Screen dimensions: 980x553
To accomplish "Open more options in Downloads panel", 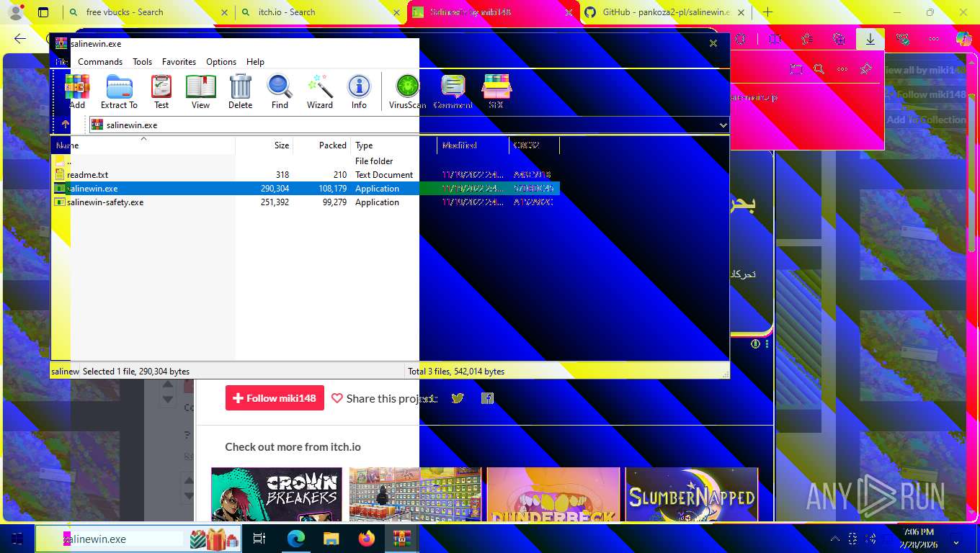I will pyautogui.click(x=842, y=69).
